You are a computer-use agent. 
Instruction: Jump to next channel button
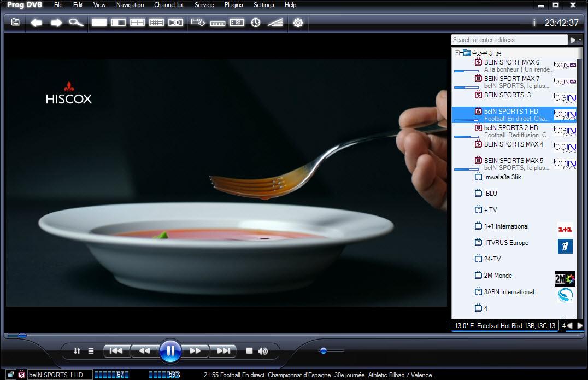pos(224,350)
